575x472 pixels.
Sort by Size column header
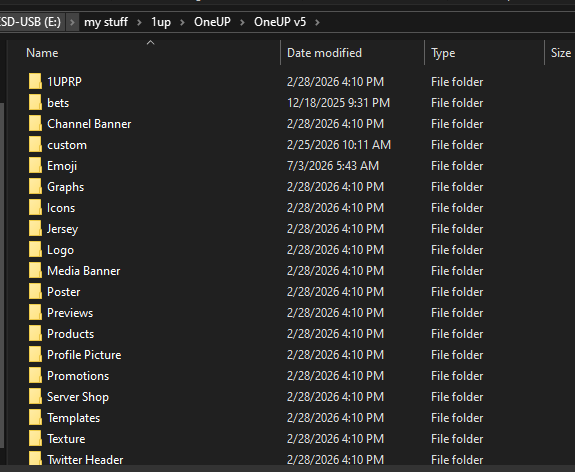[x=561, y=53]
